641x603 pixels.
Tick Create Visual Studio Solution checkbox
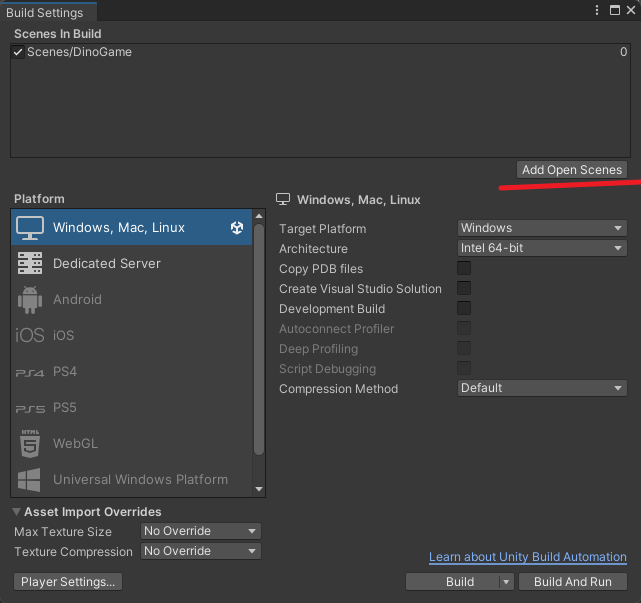click(x=464, y=288)
